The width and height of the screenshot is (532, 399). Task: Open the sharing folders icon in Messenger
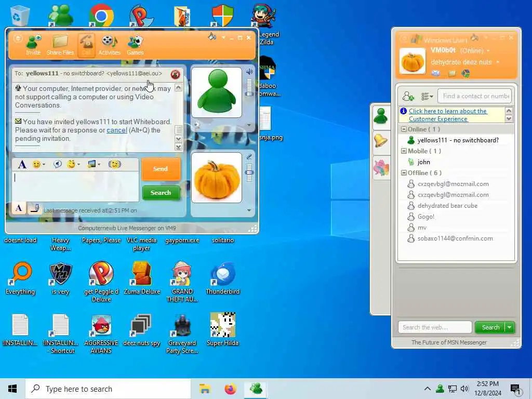452,73
